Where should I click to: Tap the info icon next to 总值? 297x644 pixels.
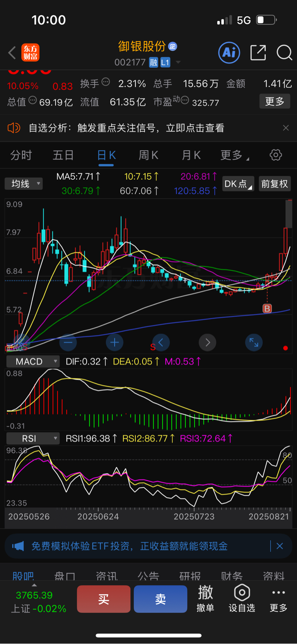[x=32, y=100]
